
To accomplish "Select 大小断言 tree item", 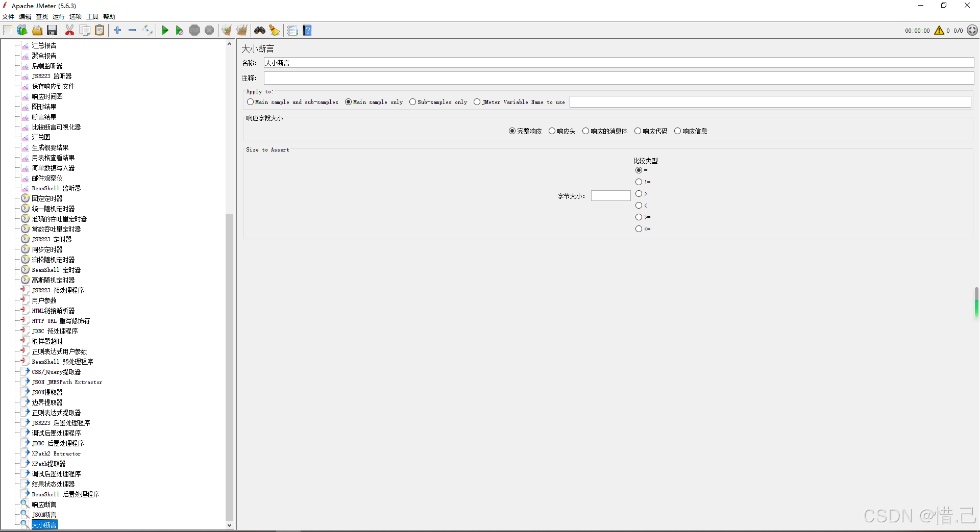I will click(x=44, y=525).
